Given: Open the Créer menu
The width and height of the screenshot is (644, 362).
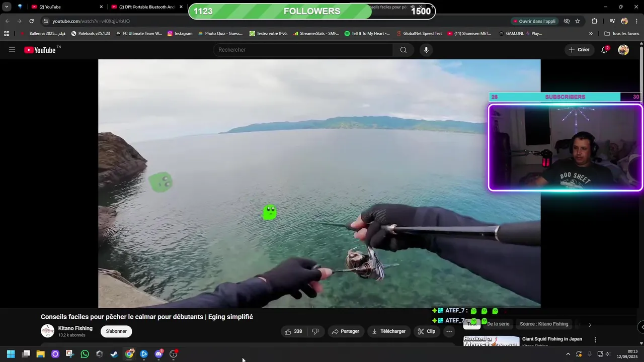Looking at the screenshot, I should pyautogui.click(x=579, y=50).
